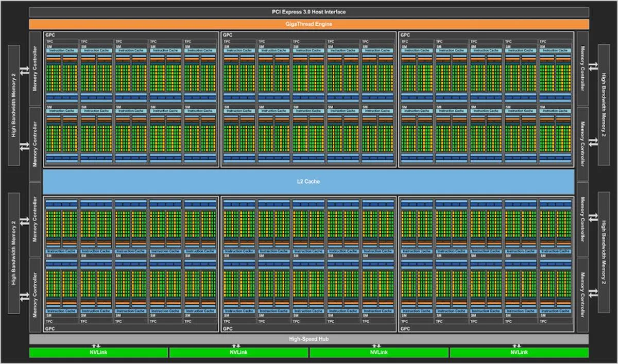Click the L2 Cache block
This screenshot has width=618, height=364.
click(308, 182)
